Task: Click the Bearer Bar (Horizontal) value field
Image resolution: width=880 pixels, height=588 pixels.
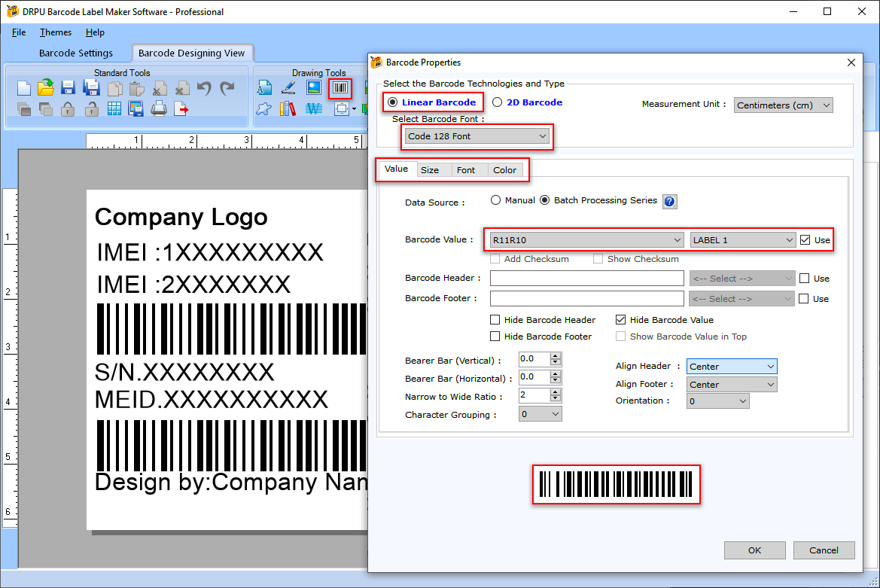Action: (534, 377)
